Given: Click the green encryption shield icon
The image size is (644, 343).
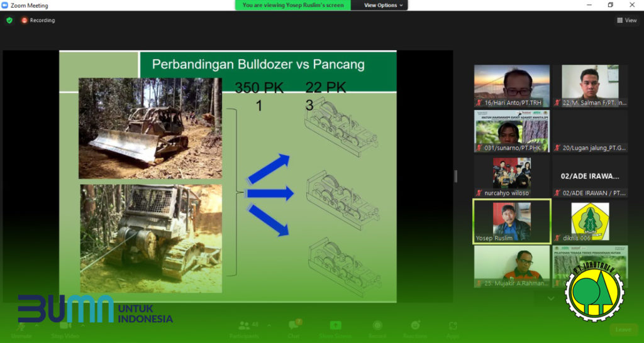Looking at the screenshot, I should pyautogui.click(x=9, y=20).
